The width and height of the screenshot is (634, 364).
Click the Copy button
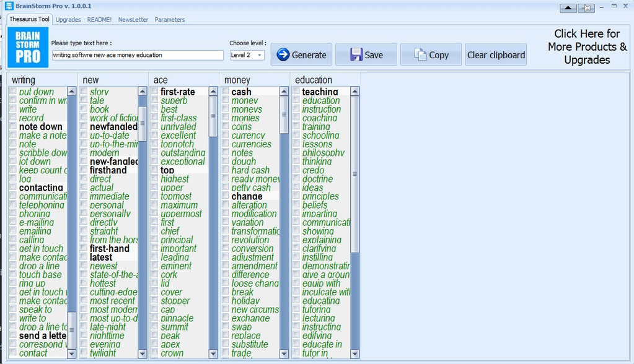pyautogui.click(x=431, y=54)
